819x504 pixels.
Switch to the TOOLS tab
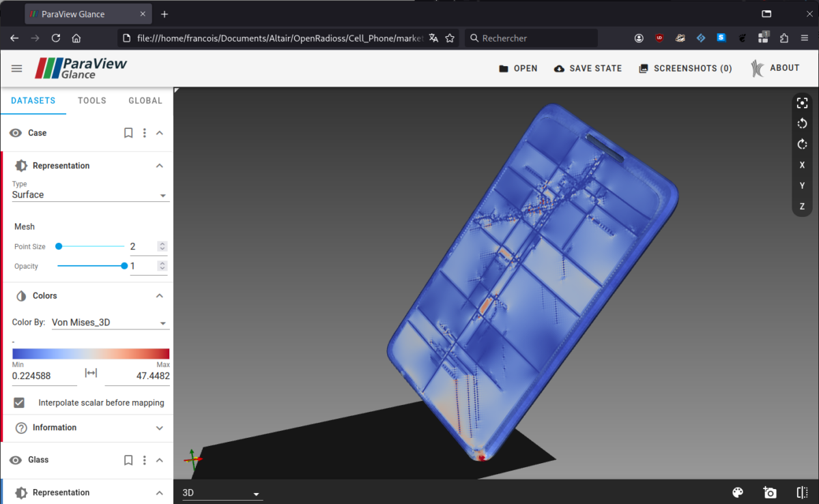[x=91, y=100]
